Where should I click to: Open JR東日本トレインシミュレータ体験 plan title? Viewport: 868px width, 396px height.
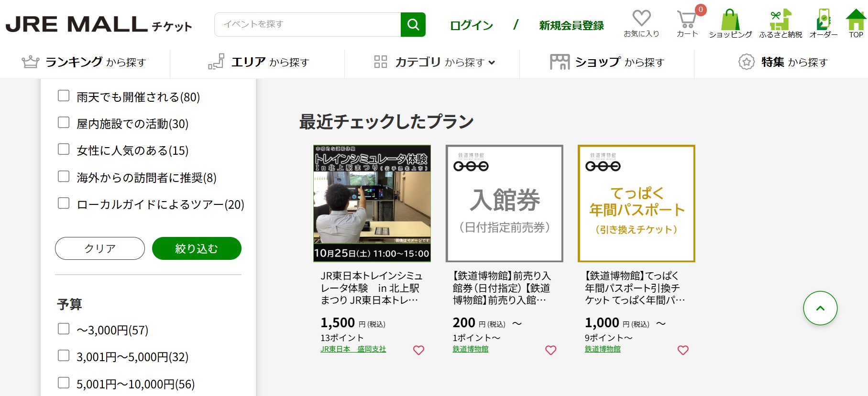click(372, 288)
